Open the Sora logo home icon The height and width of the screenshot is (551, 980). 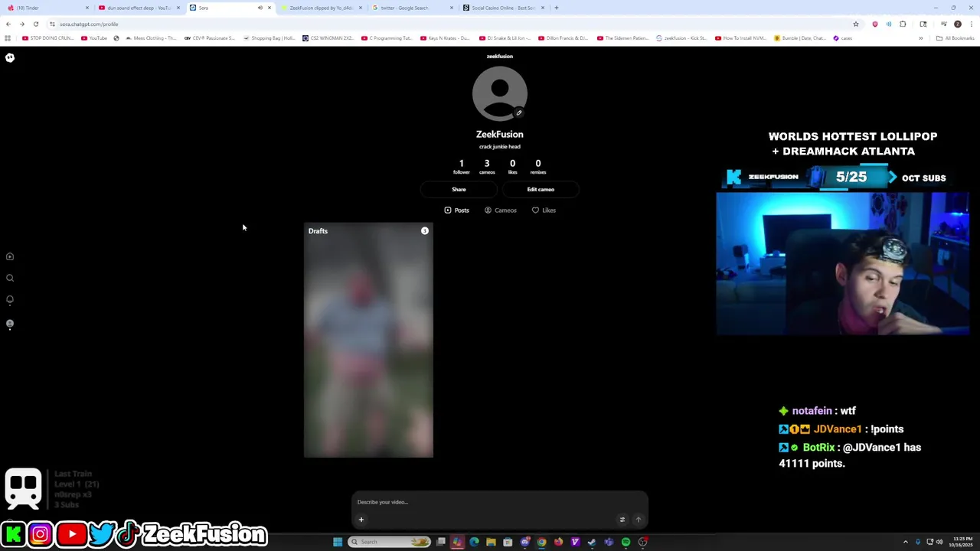10,57
